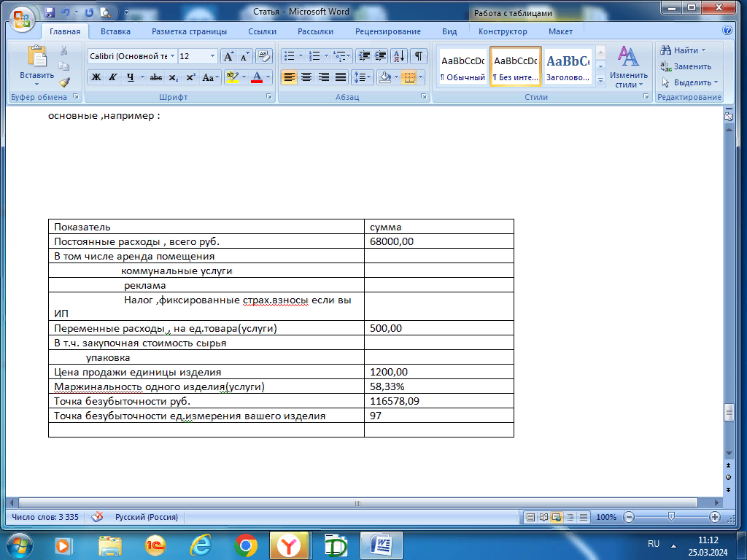Decrease paragraph indent
747x560 pixels.
(x=364, y=56)
